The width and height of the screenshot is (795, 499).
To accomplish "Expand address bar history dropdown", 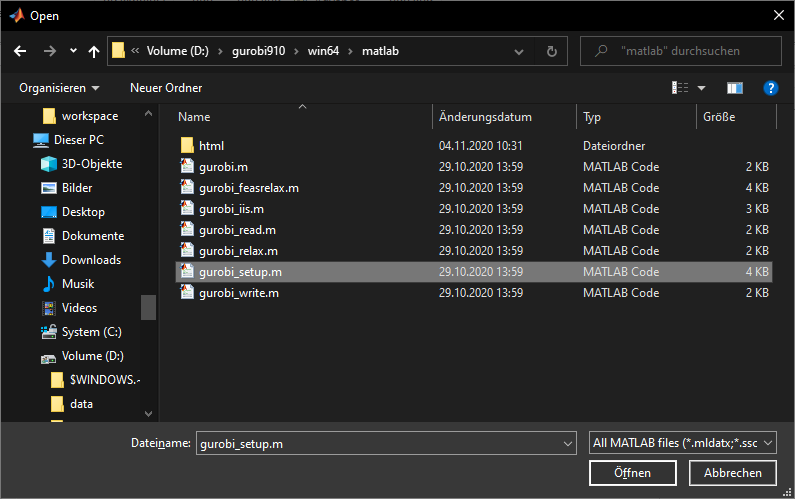I will (519, 52).
